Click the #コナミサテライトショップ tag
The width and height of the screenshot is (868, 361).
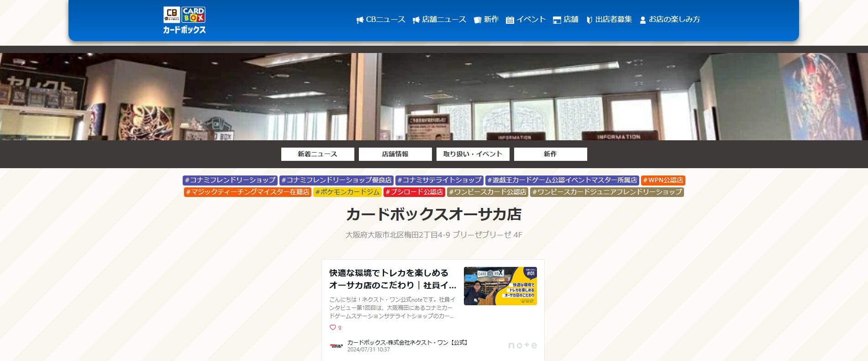(440, 180)
